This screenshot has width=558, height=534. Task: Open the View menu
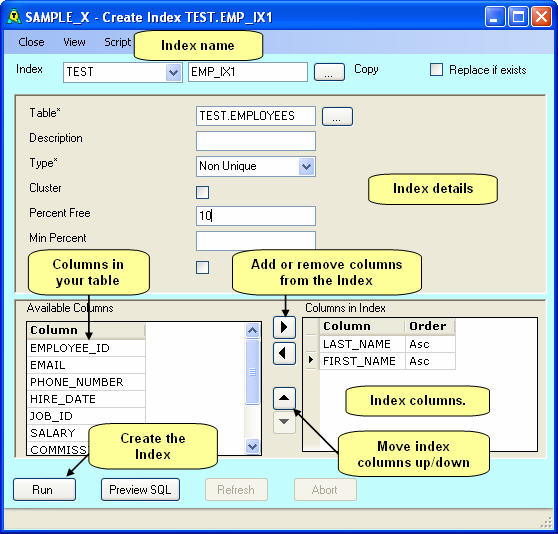click(x=74, y=42)
